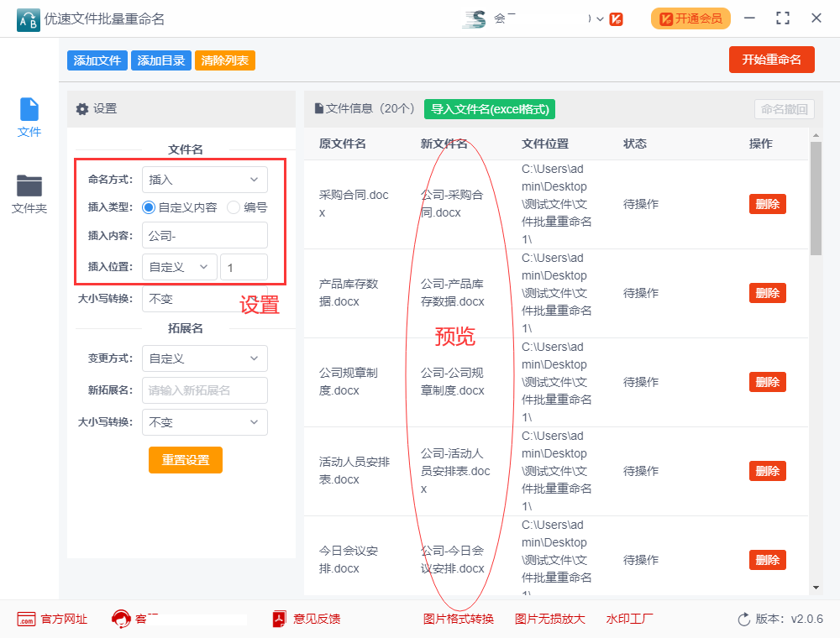
Task: Select the 编号 radio button
Action: (233, 207)
